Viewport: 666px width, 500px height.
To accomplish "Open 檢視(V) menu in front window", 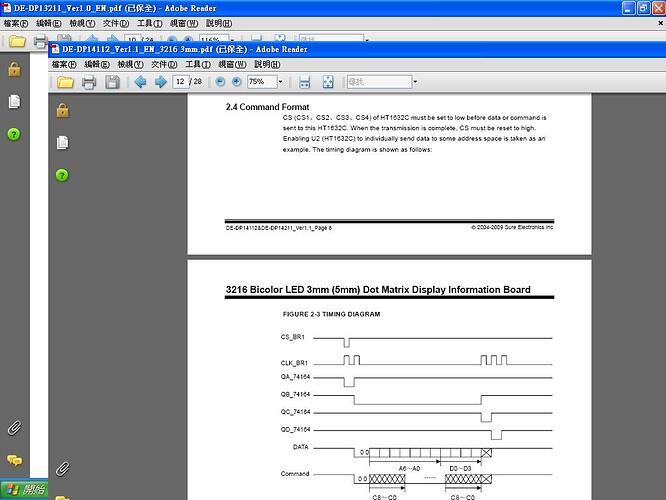I will pyautogui.click(x=130, y=65).
